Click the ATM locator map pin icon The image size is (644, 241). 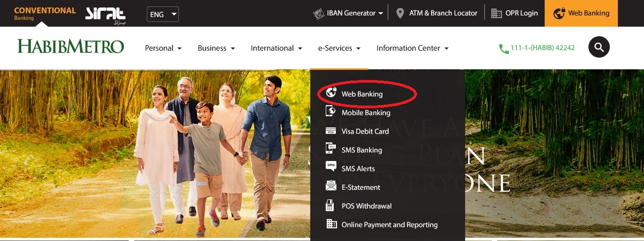(x=400, y=13)
